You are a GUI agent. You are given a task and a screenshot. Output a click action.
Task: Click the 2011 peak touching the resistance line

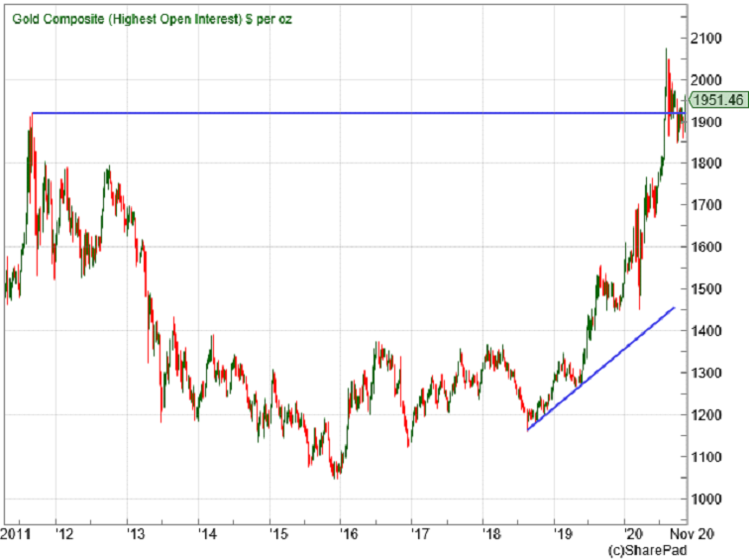click(31, 117)
